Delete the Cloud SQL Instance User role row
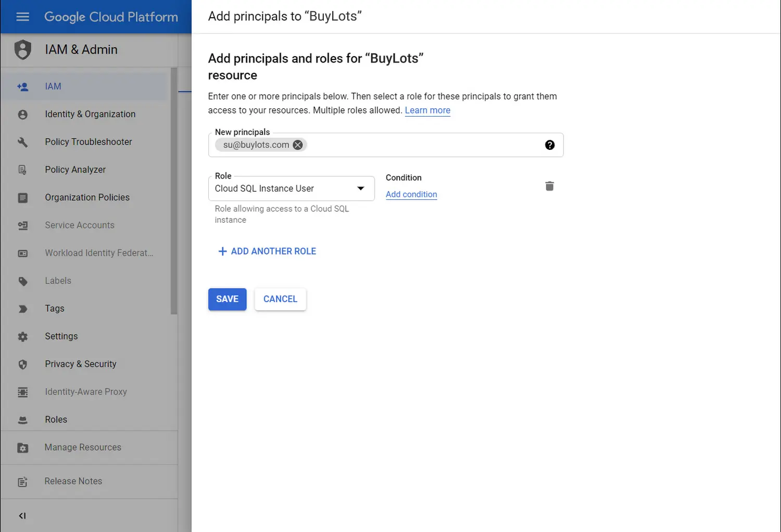 (549, 186)
